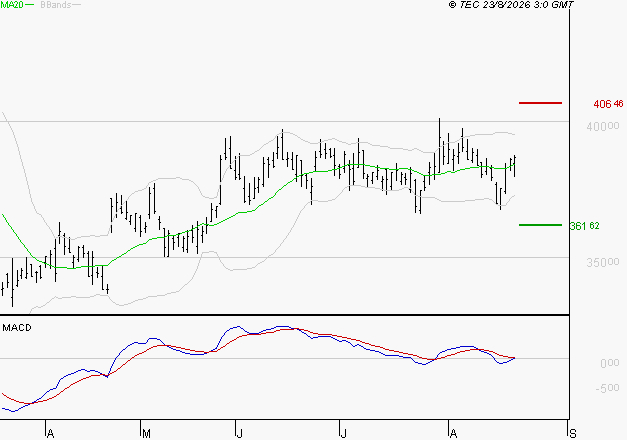
Task: Click the MACD panel title
Action: 17,328
